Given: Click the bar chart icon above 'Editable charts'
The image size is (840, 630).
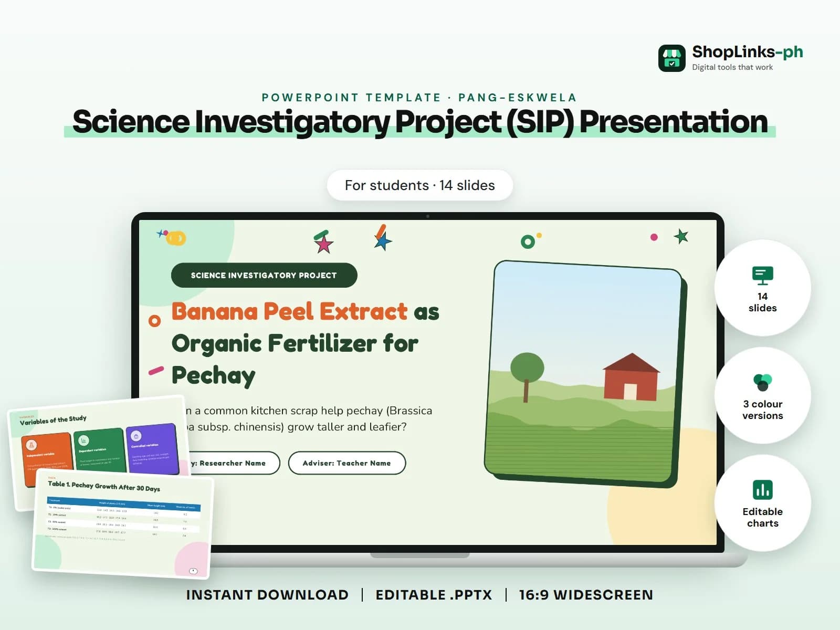Looking at the screenshot, I should [x=762, y=490].
